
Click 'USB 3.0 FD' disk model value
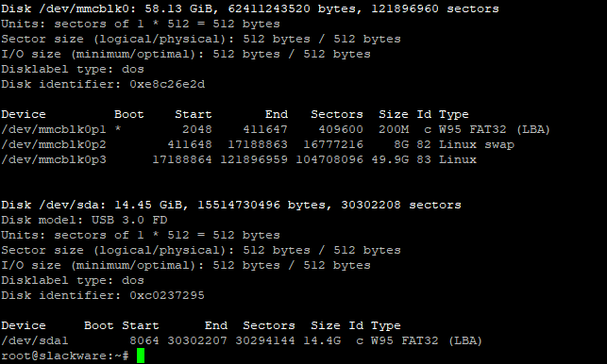pos(129,220)
